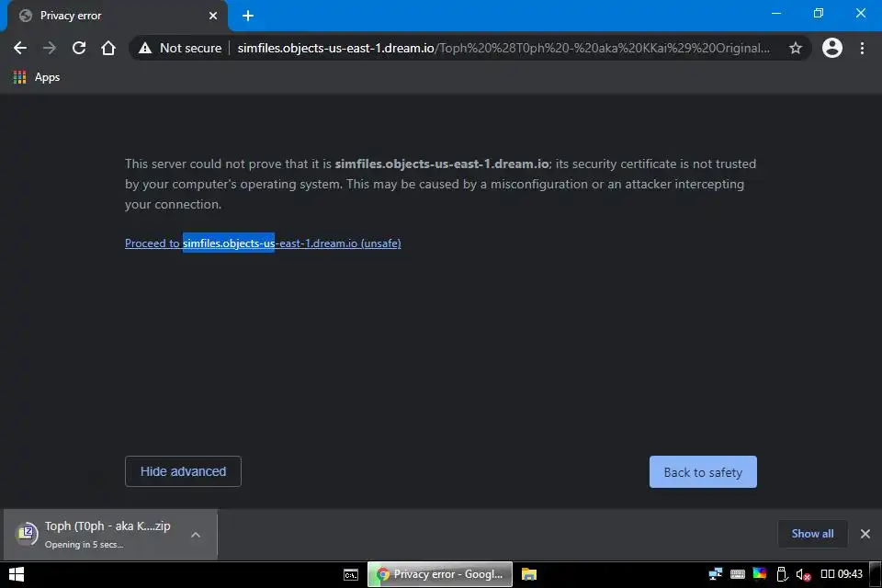Select the Privacy error tab

[x=117, y=16]
